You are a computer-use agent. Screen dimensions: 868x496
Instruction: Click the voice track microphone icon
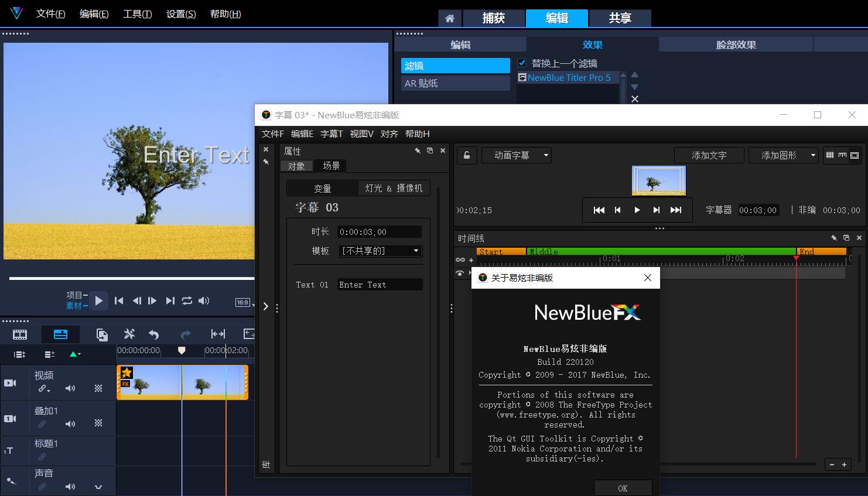tap(11, 481)
